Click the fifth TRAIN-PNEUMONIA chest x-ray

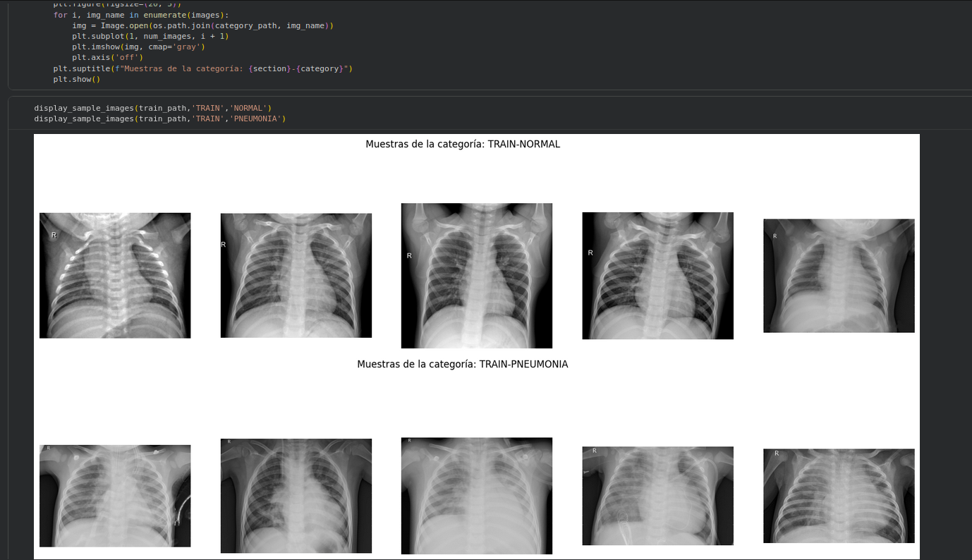(x=839, y=495)
